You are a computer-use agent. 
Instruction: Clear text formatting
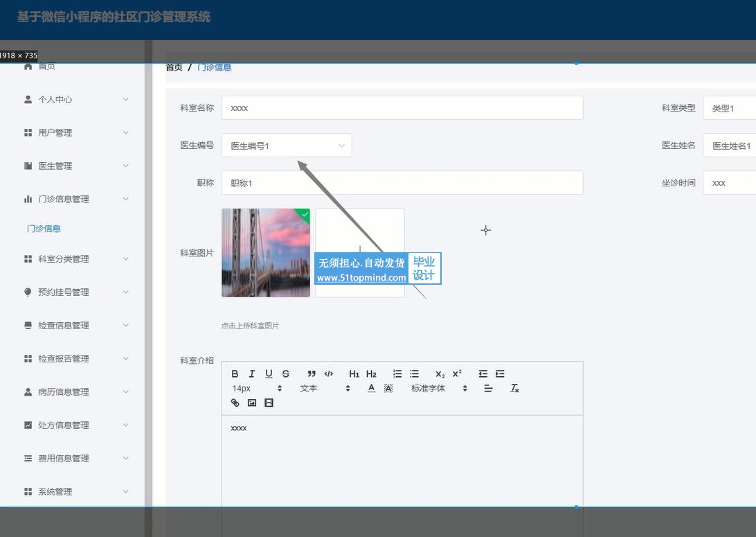[x=514, y=389]
